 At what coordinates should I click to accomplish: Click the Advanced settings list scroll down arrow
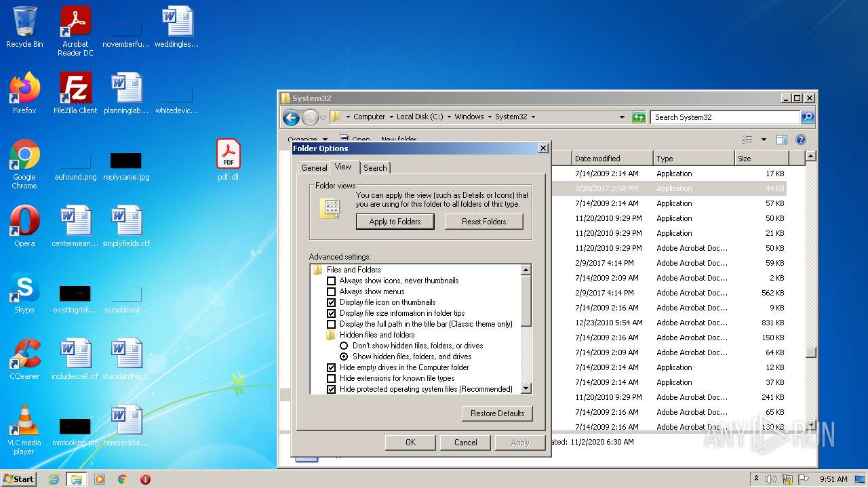click(526, 389)
